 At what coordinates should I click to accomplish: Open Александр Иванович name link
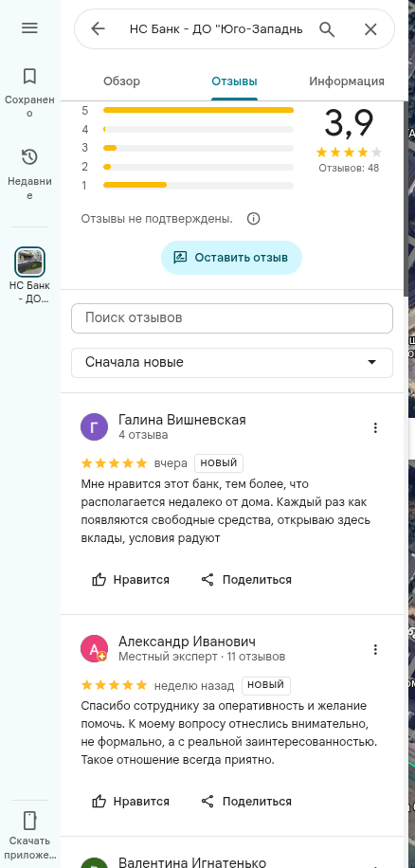point(187,642)
